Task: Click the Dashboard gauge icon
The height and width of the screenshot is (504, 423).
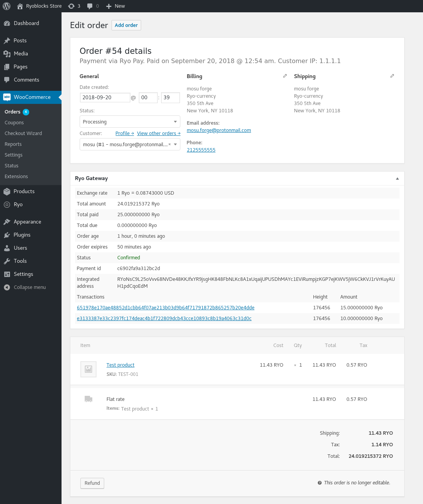Action: pyautogui.click(x=7, y=23)
